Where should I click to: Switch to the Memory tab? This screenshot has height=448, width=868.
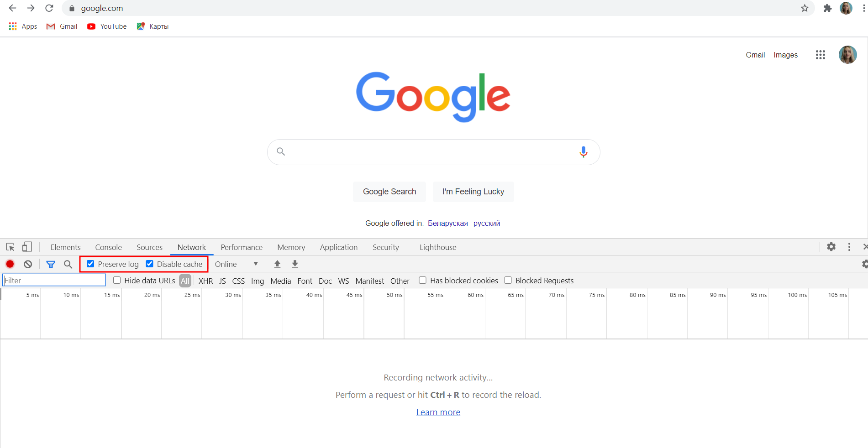(291, 247)
